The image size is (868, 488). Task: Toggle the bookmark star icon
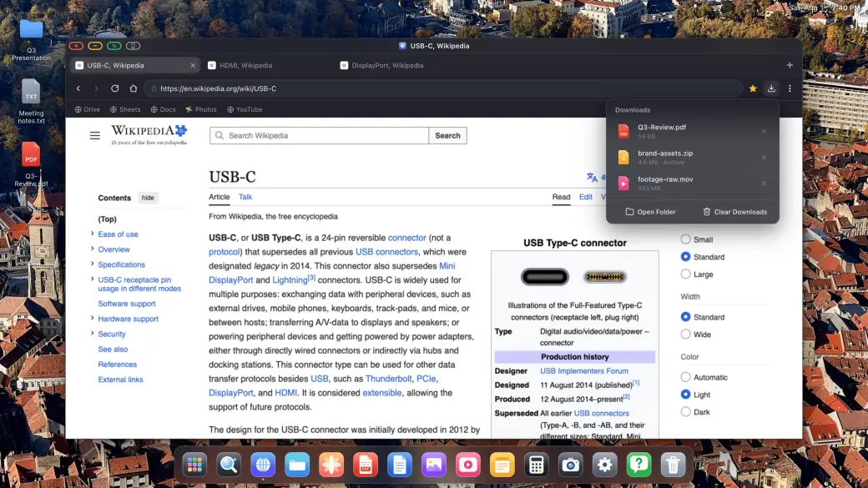pyautogui.click(x=753, y=88)
